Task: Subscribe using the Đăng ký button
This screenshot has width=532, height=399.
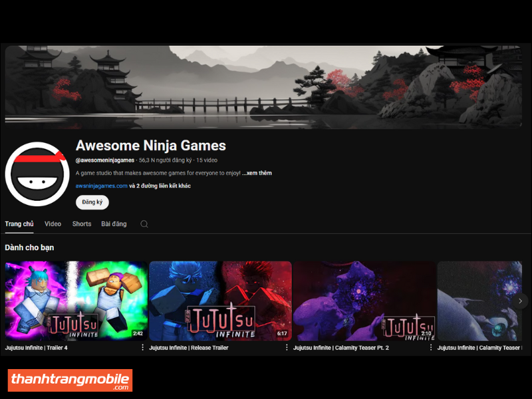Action: (x=92, y=202)
